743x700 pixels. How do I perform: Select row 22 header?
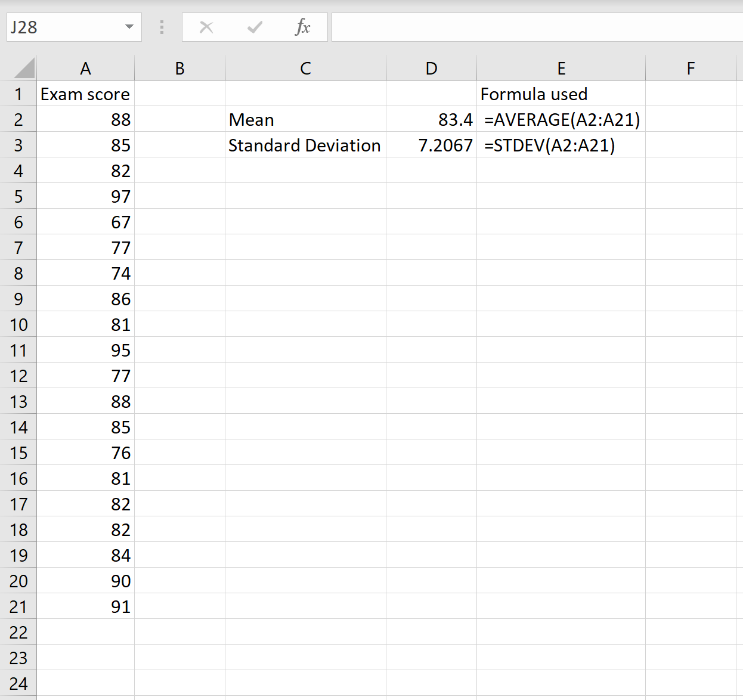[x=18, y=633]
